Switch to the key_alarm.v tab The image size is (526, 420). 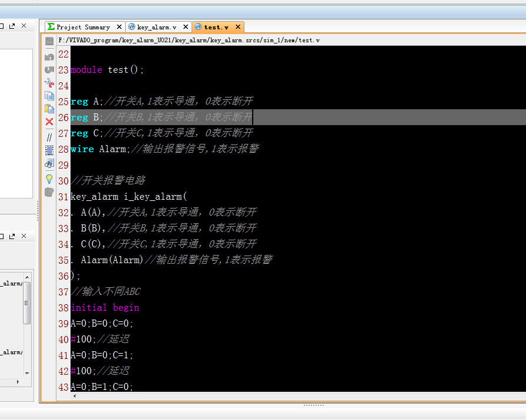(156, 27)
